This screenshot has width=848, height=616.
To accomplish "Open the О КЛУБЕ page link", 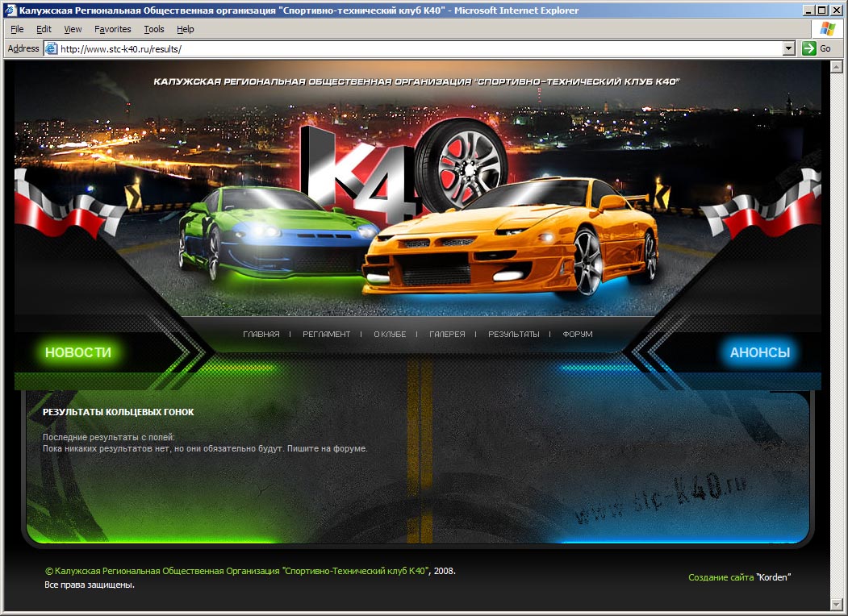I will click(390, 334).
